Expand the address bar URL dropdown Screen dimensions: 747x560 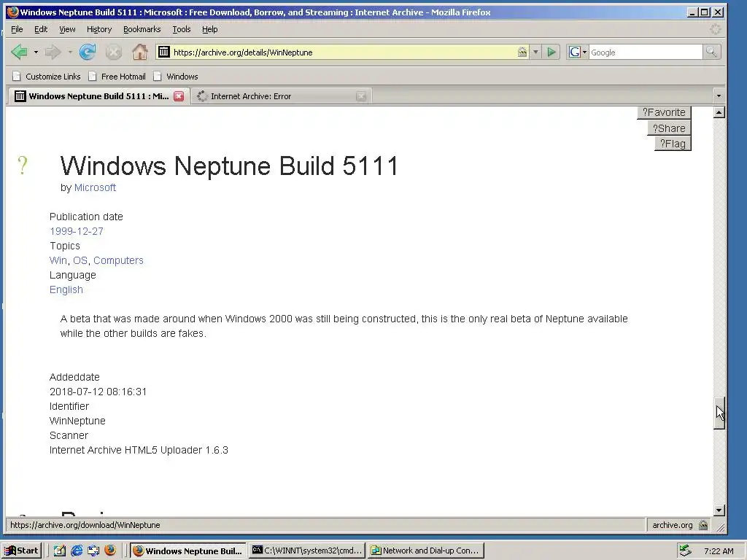click(535, 52)
